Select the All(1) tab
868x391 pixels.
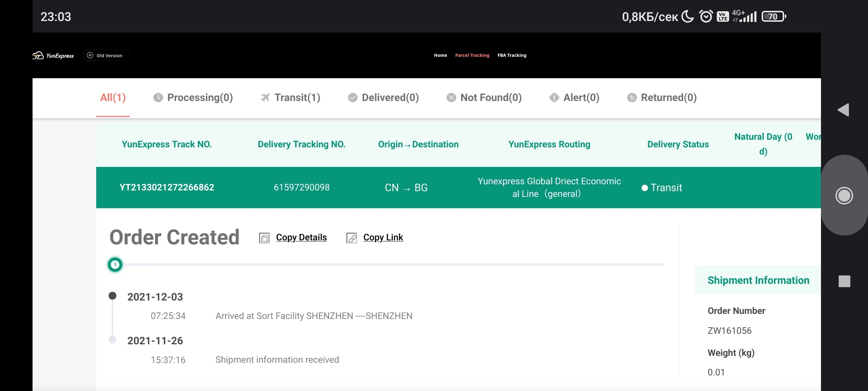tap(113, 98)
